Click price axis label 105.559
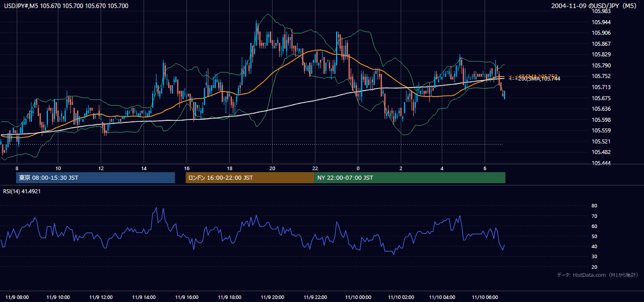This screenshot has height=302, width=644. 601,130
